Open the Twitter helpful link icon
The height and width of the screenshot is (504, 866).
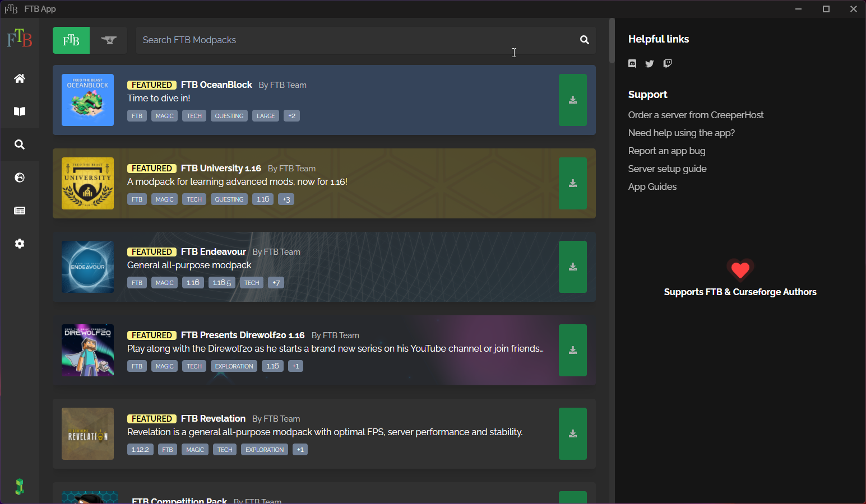click(650, 64)
